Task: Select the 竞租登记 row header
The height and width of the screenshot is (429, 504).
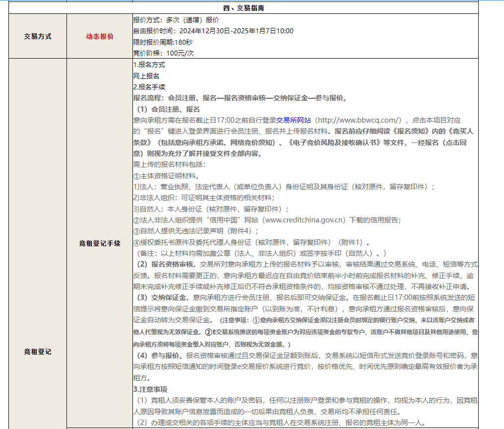Action: click(x=38, y=352)
